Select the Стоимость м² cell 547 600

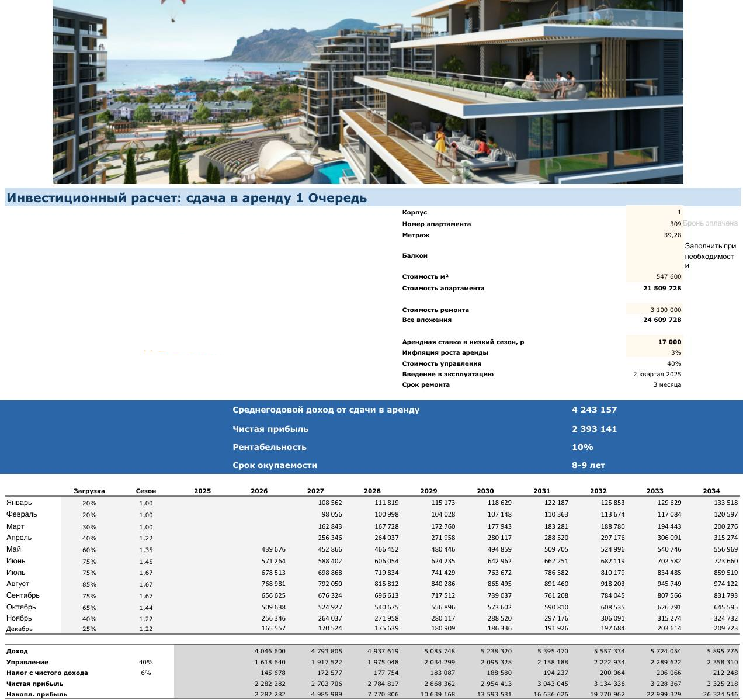coord(654,277)
